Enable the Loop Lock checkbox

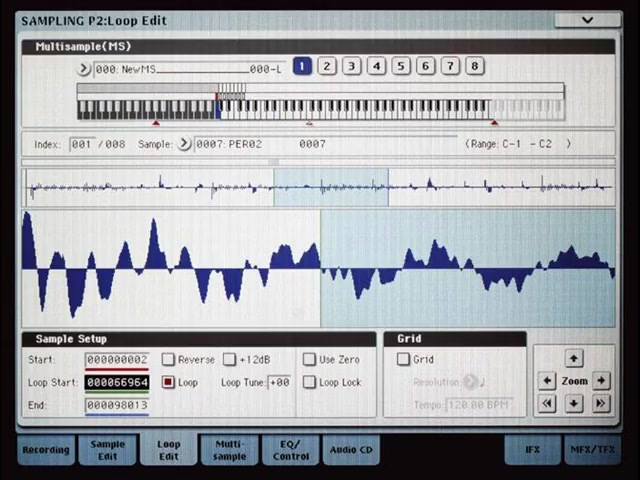point(309,382)
